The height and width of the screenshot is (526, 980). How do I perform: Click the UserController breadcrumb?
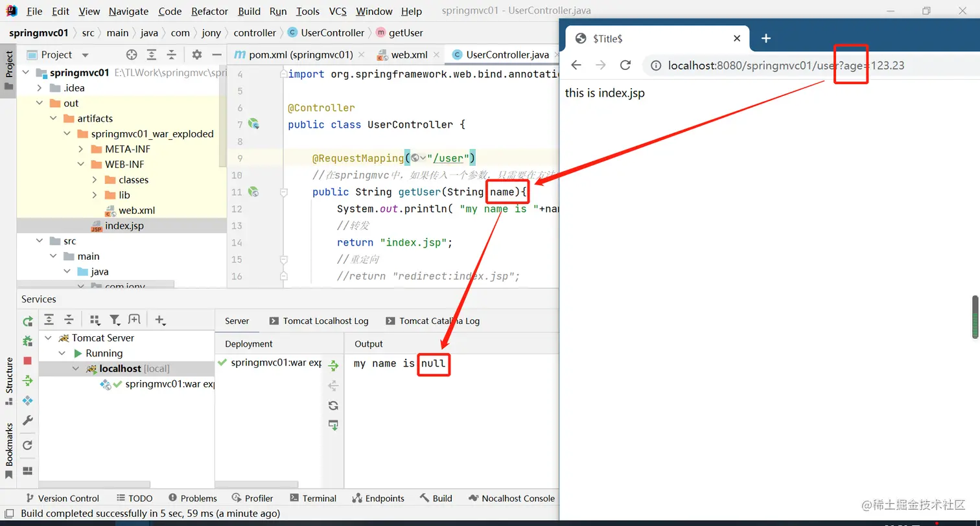(x=326, y=32)
